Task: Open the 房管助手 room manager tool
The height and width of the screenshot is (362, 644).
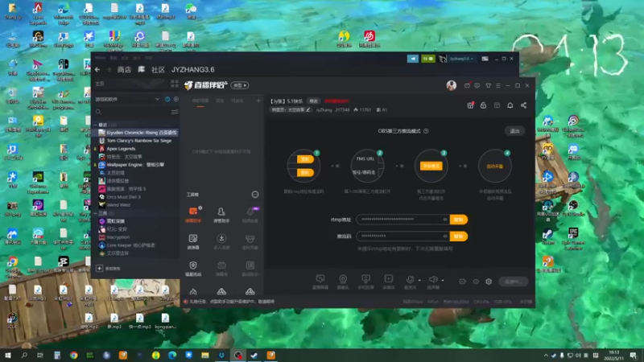Action: click(221, 214)
